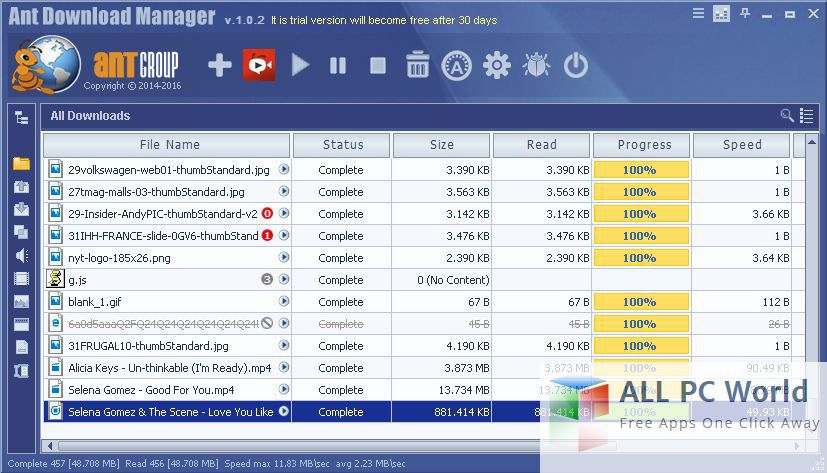827x473 pixels.
Task: Toggle the list view icon beside search
Action: pos(806,116)
